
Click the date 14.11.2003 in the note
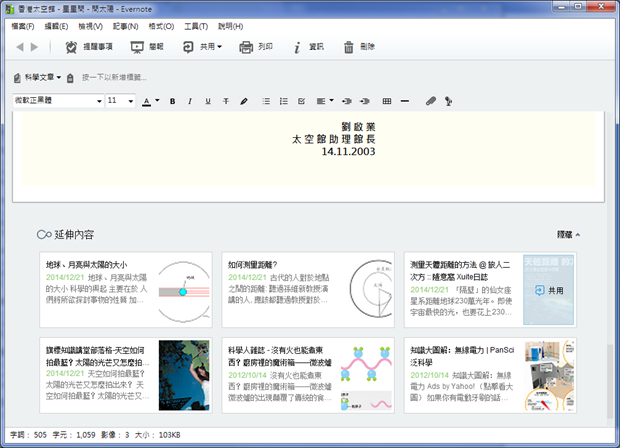click(348, 151)
